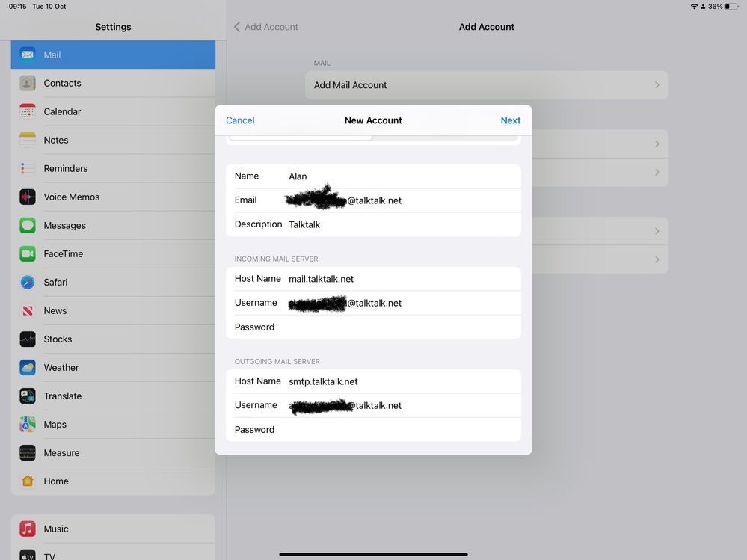Tap the Reminders icon in sidebar
This screenshot has height=560, width=747.
(28, 168)
